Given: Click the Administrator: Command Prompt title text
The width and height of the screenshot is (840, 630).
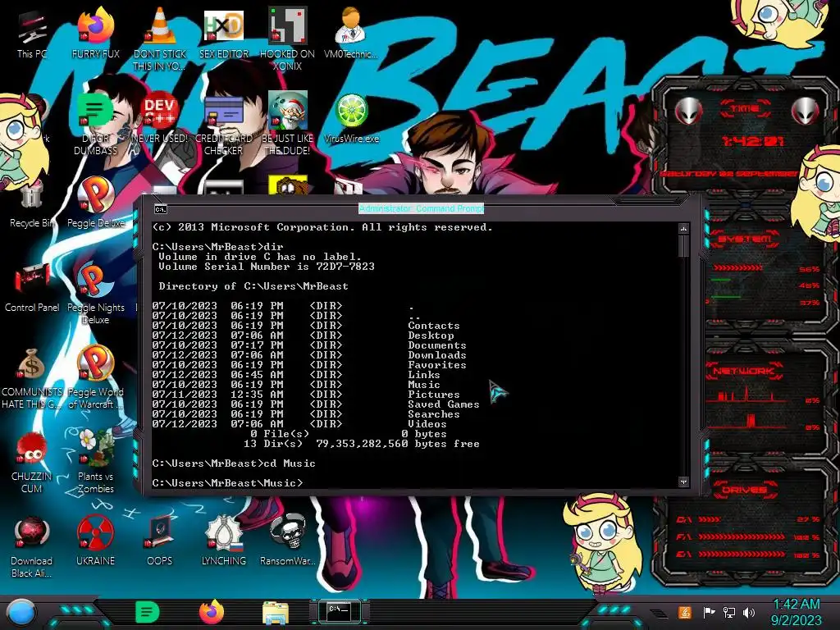Looking at the screenshot, I should point(421,208).
